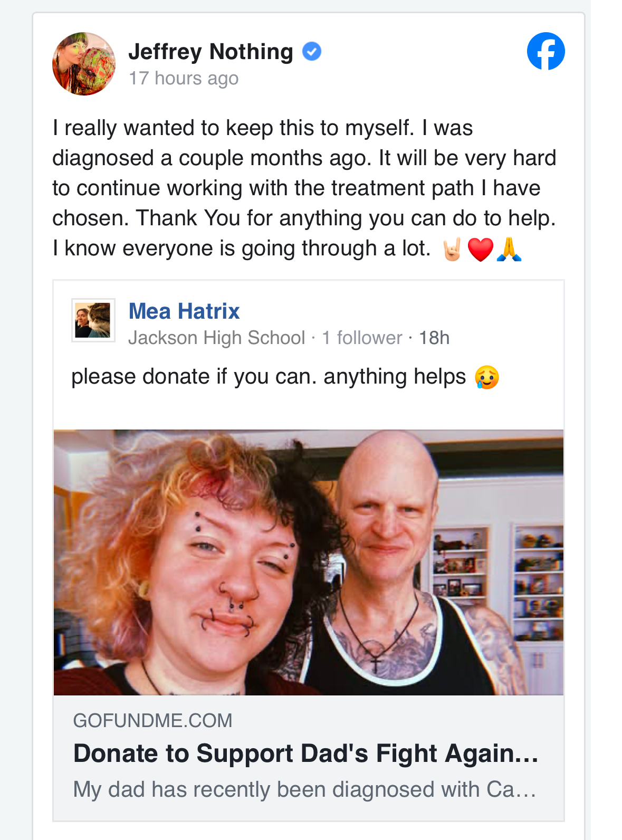Image resolution: width=622 pixels, height=840 pixels.
Task: Open the Jeffrey Nothing profile name link
Action: tap(210, 52)
